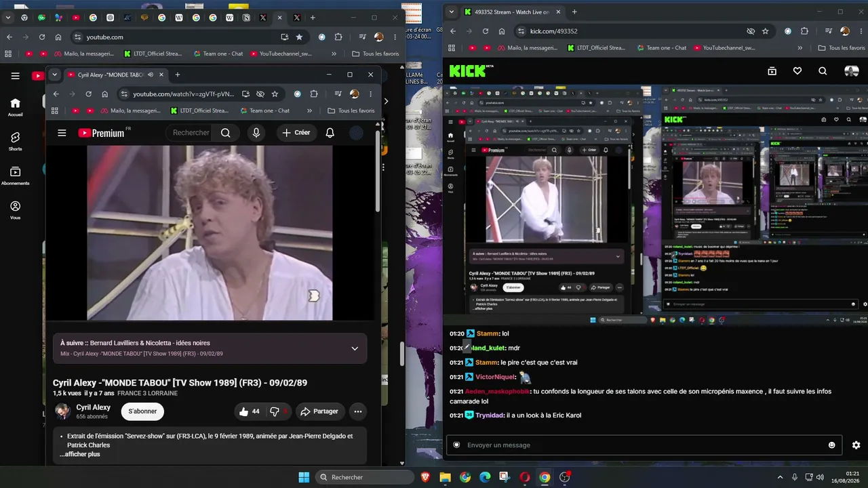Click the Kick address bar URL
The height and width of the screenshot is (488, 868).
point(553,31)
